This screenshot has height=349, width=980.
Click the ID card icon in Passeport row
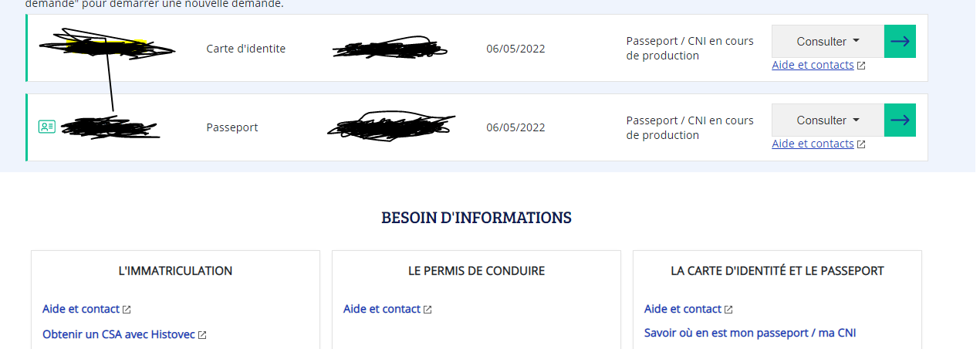[47, 127]
